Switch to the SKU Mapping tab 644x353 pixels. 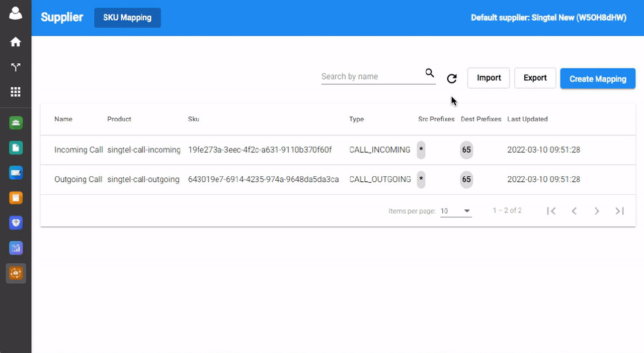click(127, 18)
